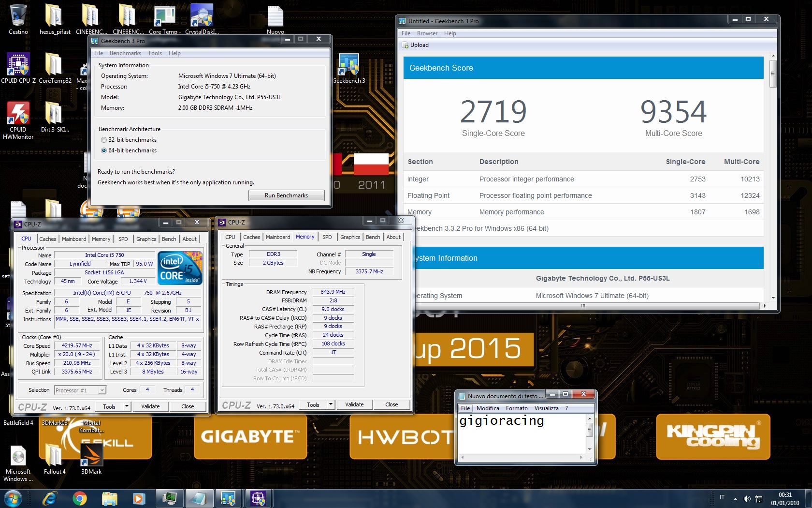Open the Windows Start menu
The image size is (812, 508).
(13, 498)
